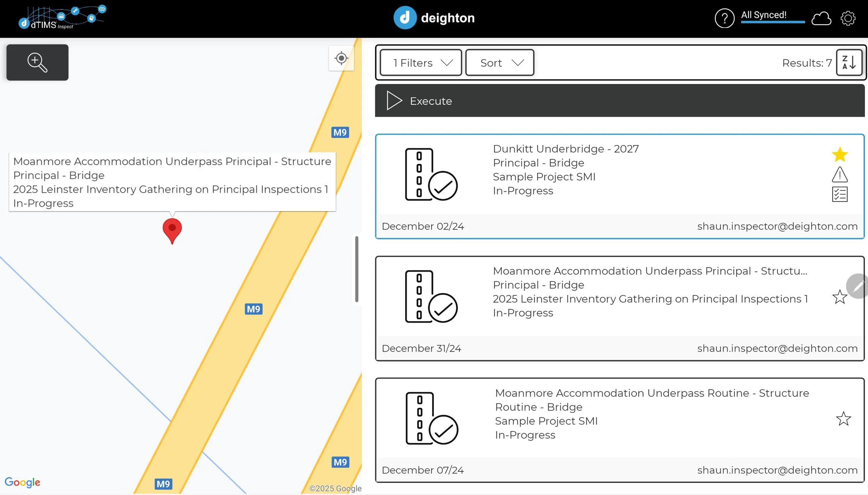This screenshot has height=495, width=868.
Task: Open settings gear in header
Action: [848, 18]
